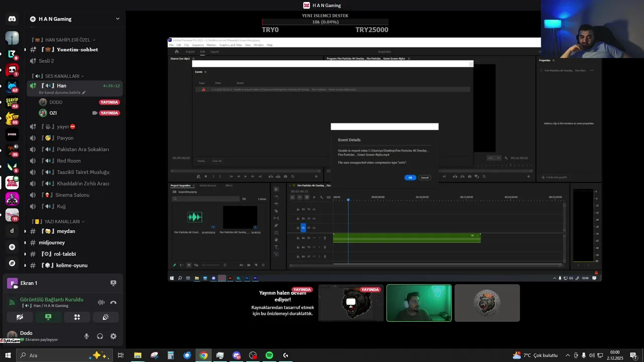Select the green-lit webcam participant tile
644x362 pixels.
(x=419, y=303)
